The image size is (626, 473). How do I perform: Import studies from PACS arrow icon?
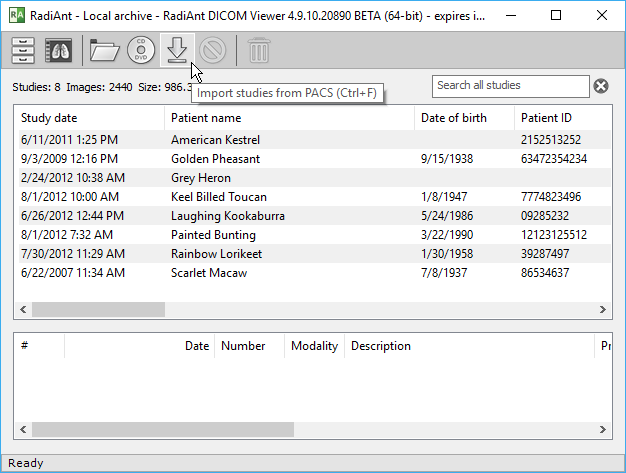click(177, 50)
